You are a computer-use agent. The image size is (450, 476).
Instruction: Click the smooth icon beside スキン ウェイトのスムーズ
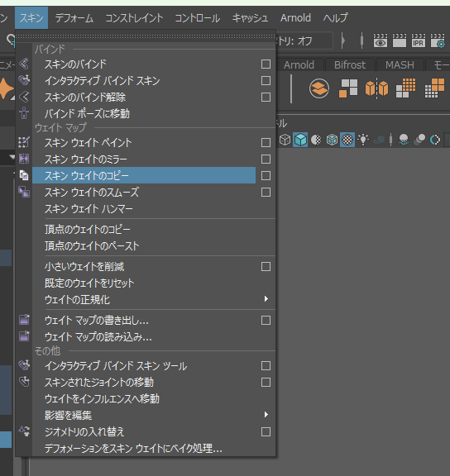24,192
